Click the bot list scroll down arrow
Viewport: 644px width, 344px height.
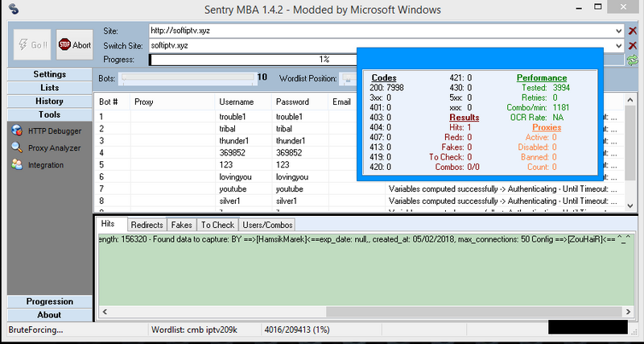[x=630, y=205]
